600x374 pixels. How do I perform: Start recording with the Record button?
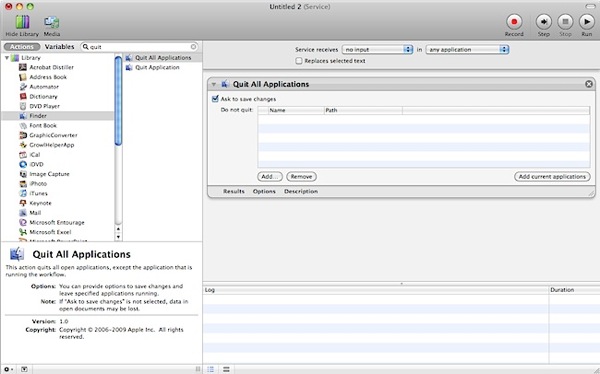[x=514, y=22]
